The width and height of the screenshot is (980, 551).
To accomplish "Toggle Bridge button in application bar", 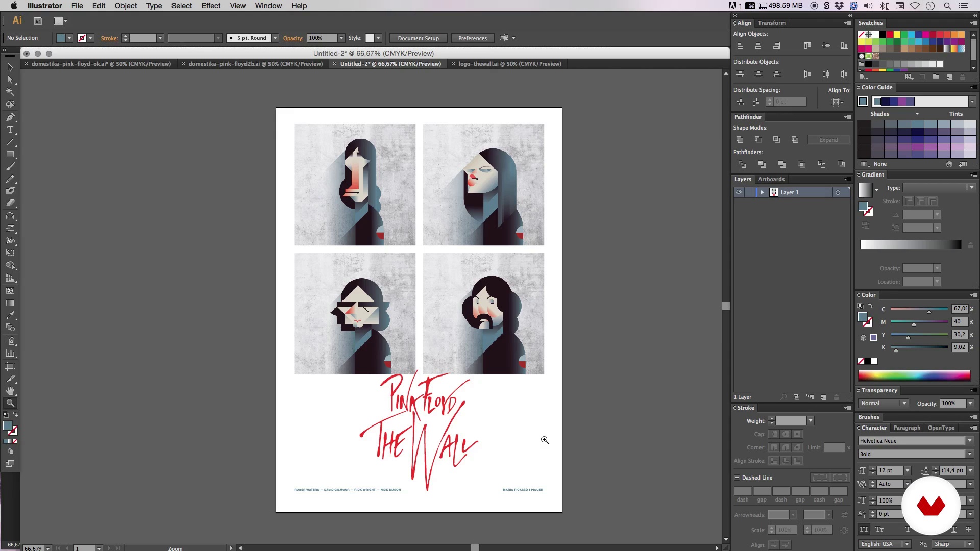I will [37, 21].
